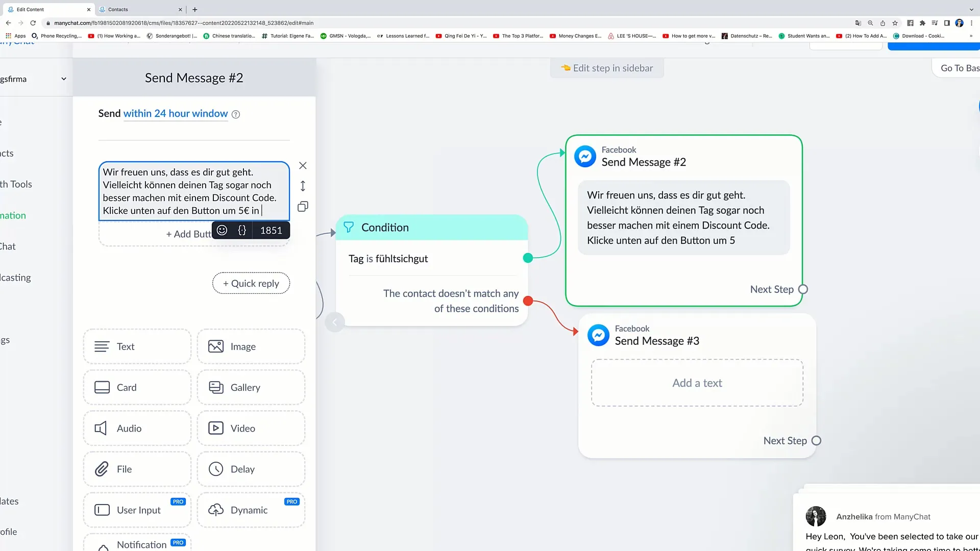The height and width of the screenshot is (551, 980).
Task: Add an Audio content block
Action: tap(137, 428)
